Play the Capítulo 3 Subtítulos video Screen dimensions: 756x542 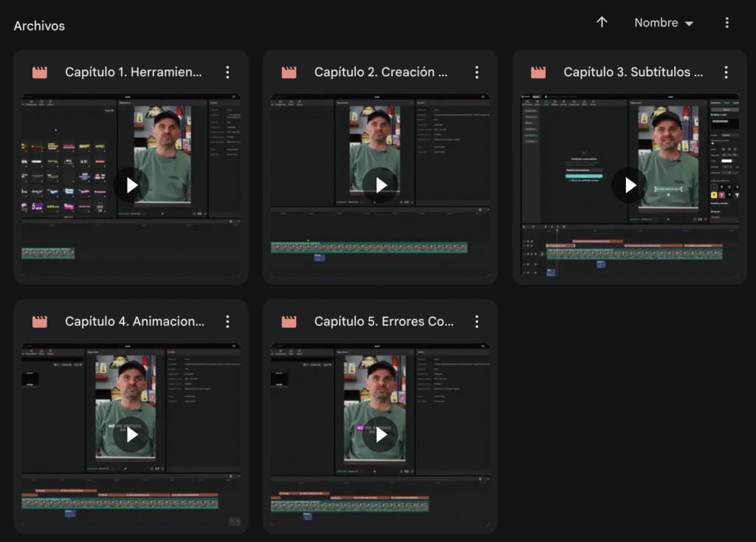coord(630,185)
